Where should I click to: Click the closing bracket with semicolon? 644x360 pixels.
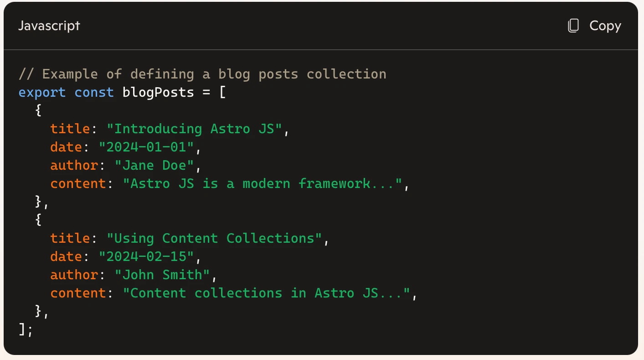coord(25,329)
